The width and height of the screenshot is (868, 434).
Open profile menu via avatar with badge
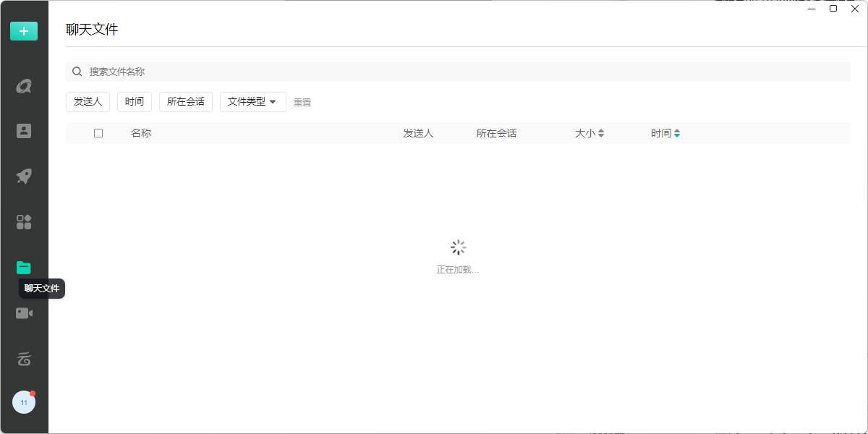point(24,402)
